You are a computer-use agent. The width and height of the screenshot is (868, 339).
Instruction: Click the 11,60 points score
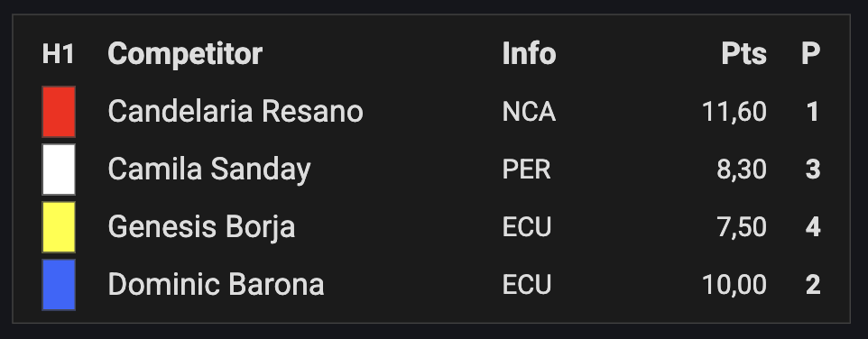734,112
